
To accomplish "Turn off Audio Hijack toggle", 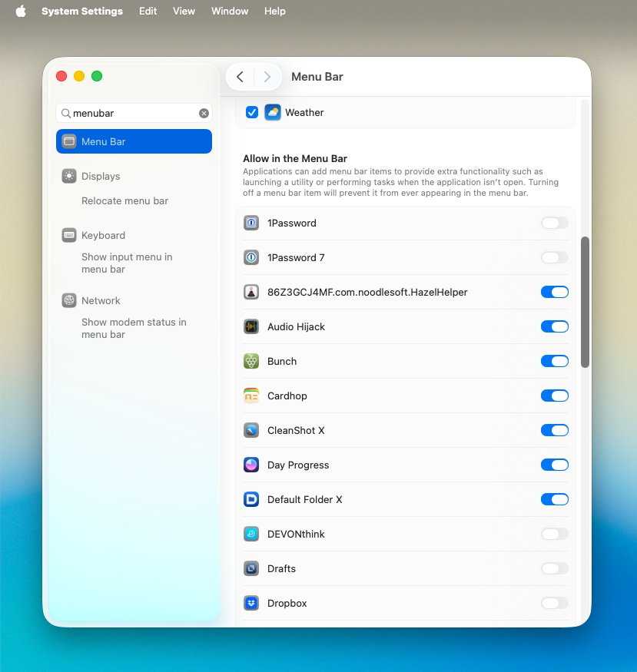I will pyautogui.click(x=554, y=326).
